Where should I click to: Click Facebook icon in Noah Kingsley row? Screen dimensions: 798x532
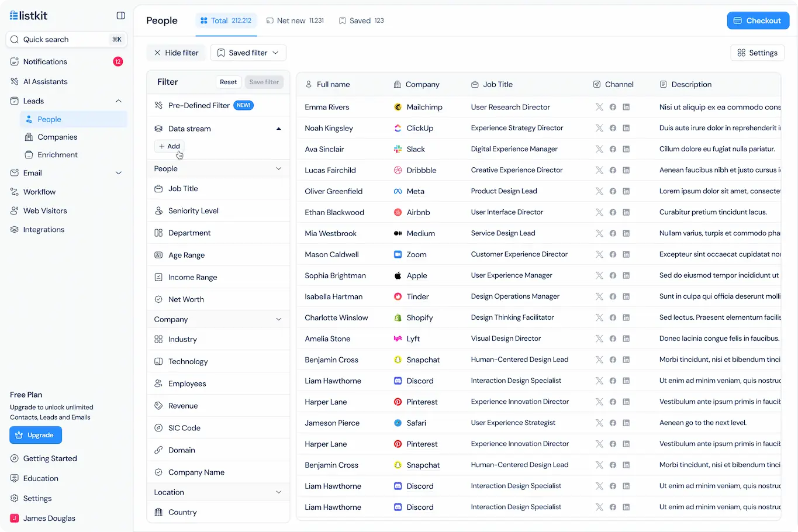point(613,128)
